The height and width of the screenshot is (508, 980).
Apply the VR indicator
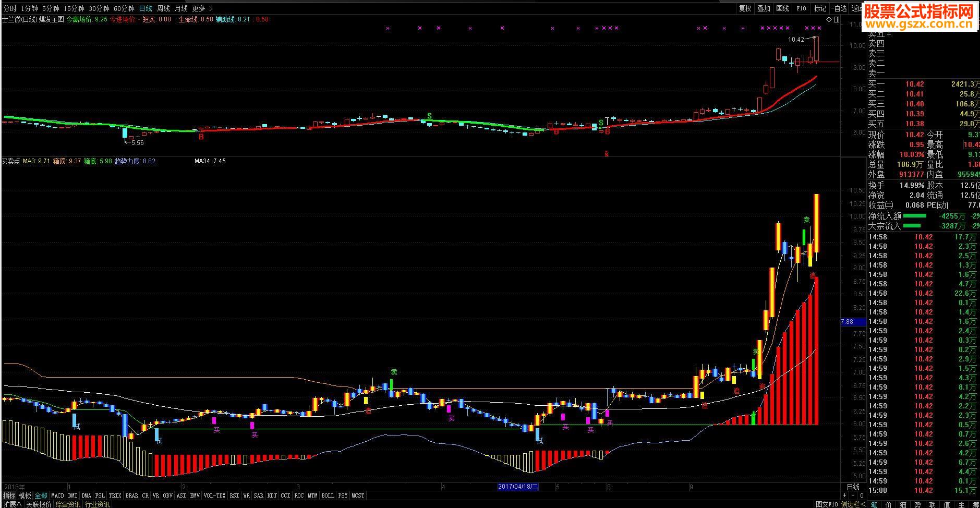tap(155, 495)
